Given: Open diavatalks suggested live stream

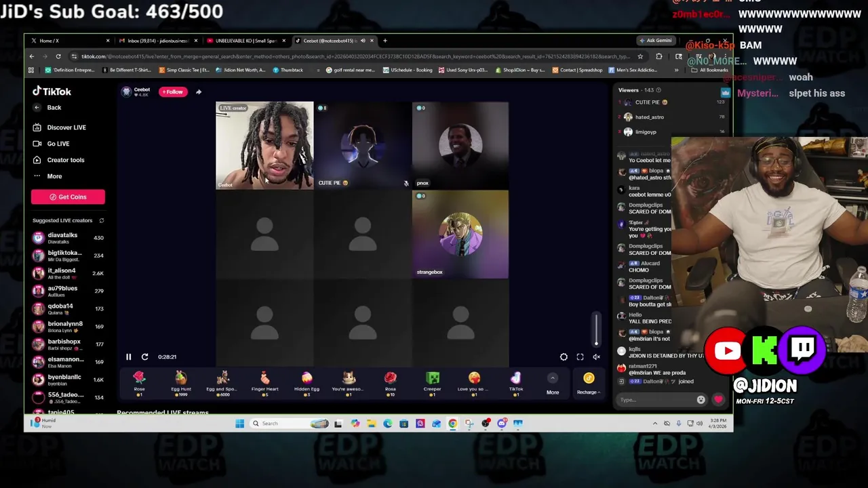Looking at the screenshot, I should [68, 238].
